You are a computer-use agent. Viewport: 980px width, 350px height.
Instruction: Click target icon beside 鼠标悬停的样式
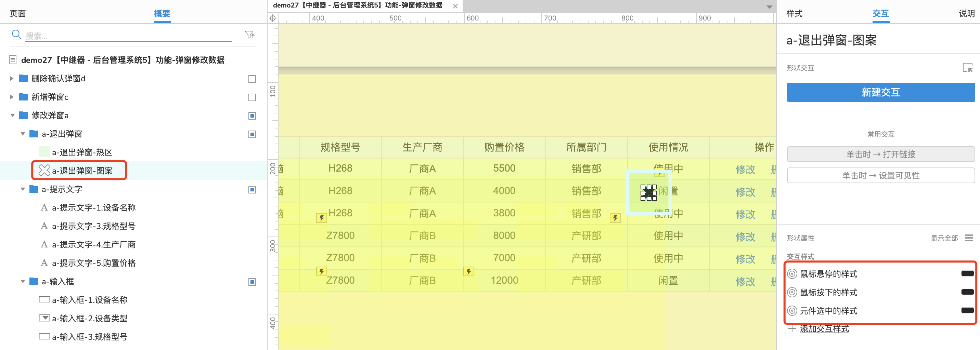point(792,274)
